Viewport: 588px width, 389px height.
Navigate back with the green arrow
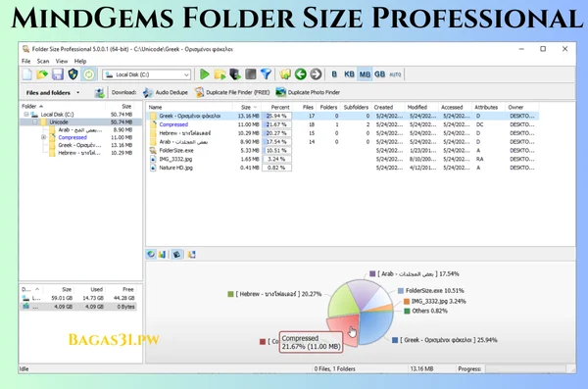[x=301, y=74]
